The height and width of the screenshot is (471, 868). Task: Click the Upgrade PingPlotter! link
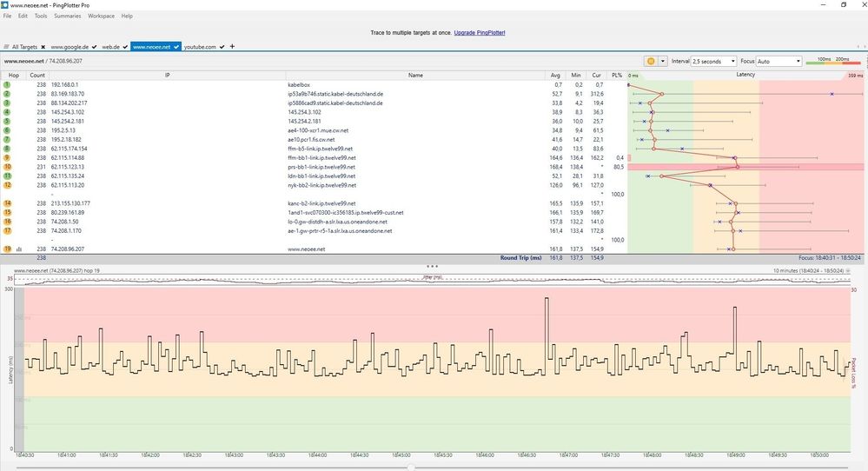pyautogui.click(x=480, y=33)
